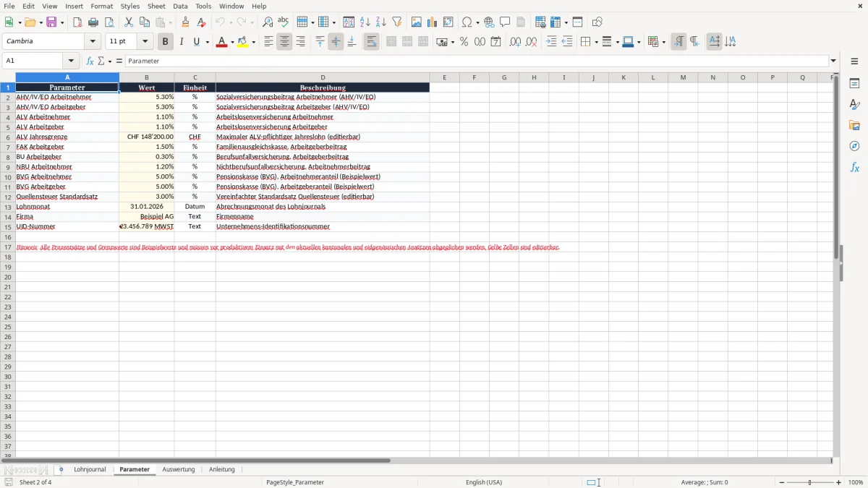Click the Copy icon

click(145, 22)
